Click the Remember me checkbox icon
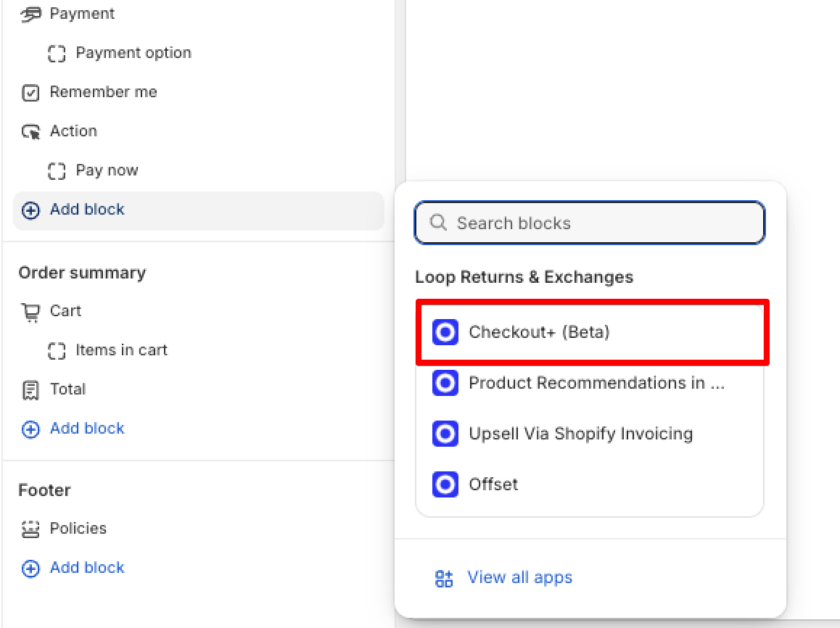This screenshot has width=840, height=628. [30, 93]
